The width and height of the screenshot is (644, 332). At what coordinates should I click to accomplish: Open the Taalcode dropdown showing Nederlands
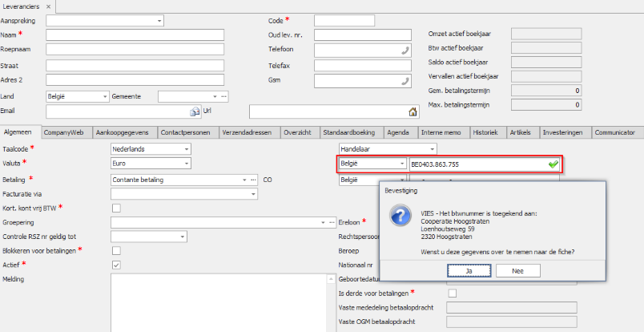(x=187, y=149)
